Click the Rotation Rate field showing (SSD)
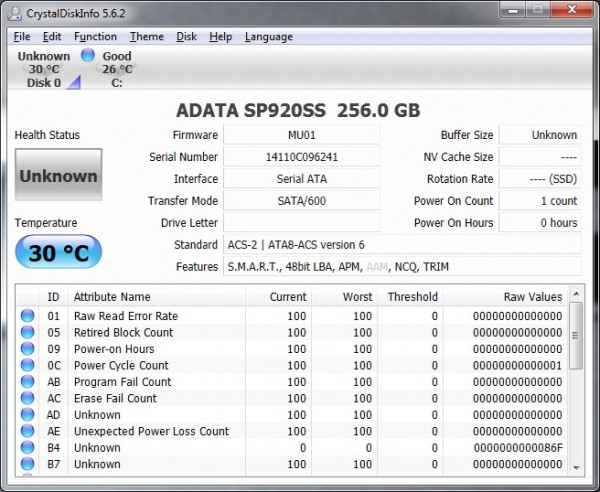 [x=540, y=179]
